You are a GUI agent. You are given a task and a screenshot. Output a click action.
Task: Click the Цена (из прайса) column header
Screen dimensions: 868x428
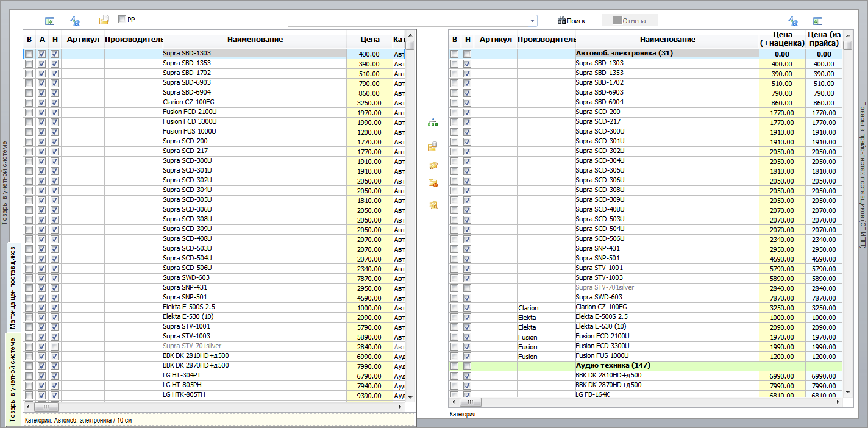pyautogui.click(x=824, y=40)
